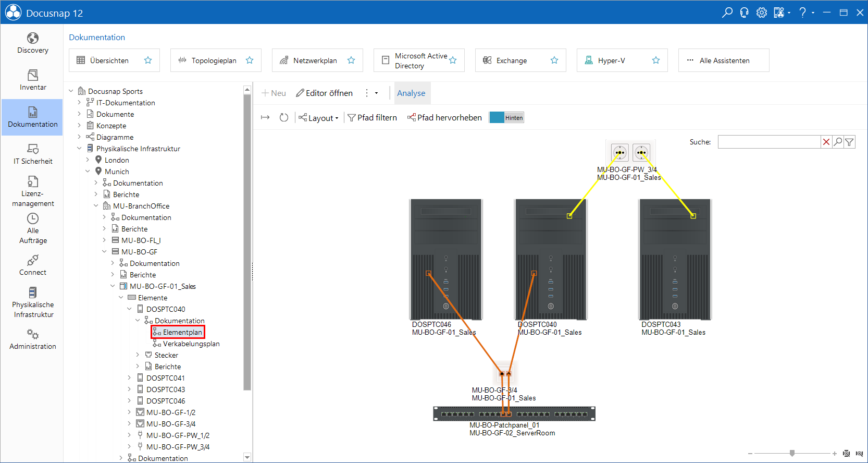Open the support headset icon
Screen dimensions: 868x463
click(744, 13)
